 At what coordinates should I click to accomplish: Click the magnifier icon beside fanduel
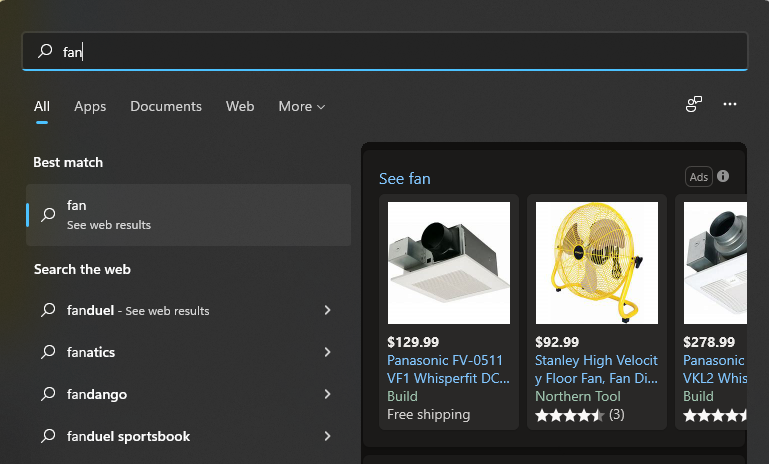click(x=48, y=309)
